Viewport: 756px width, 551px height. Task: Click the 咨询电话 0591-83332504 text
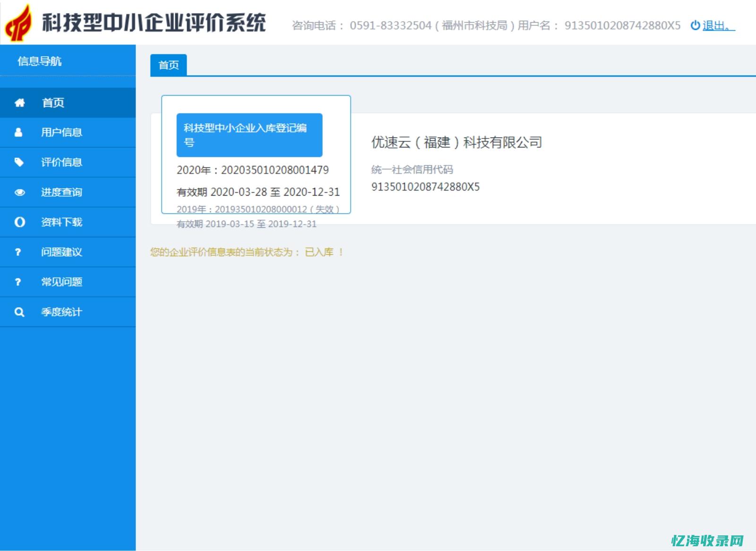361,26
